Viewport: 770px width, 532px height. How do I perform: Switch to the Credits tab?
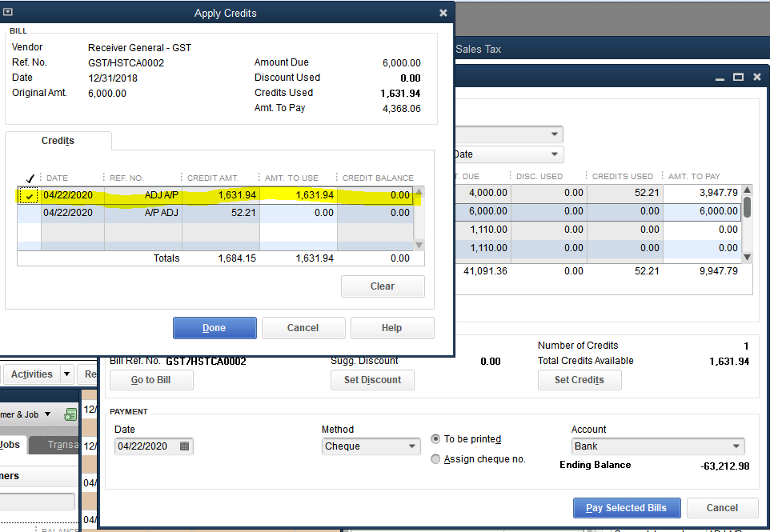58,141
